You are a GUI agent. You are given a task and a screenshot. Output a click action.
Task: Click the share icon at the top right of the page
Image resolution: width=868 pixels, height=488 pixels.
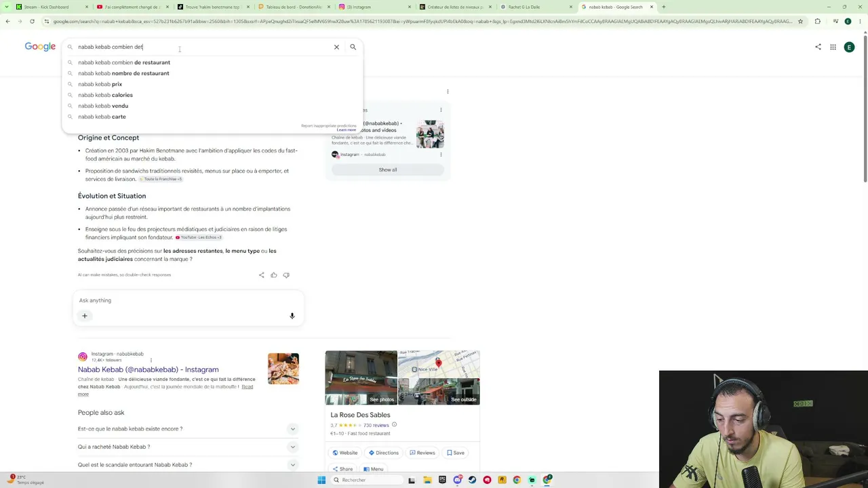[818, 47]
